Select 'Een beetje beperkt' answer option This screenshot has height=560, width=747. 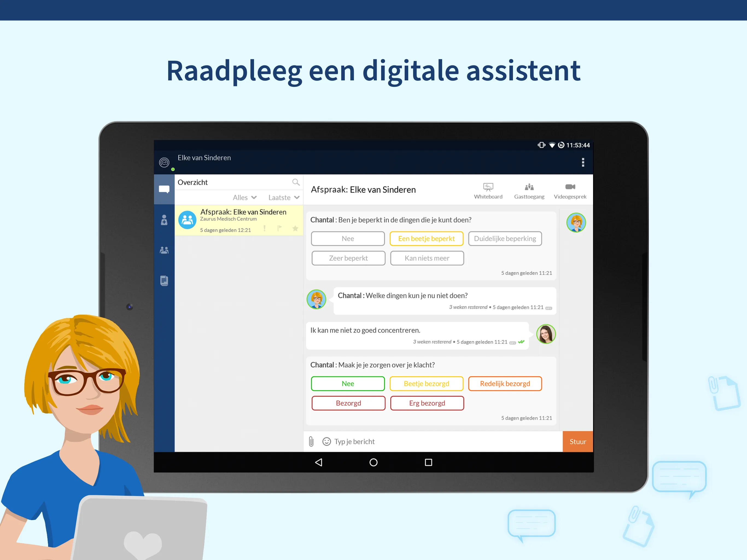(x=426, y=239)
